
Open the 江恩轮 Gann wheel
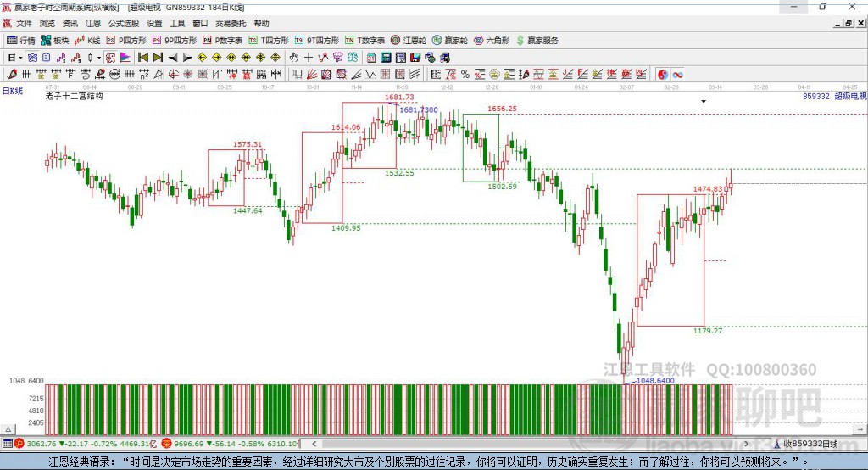pos(409,40)
